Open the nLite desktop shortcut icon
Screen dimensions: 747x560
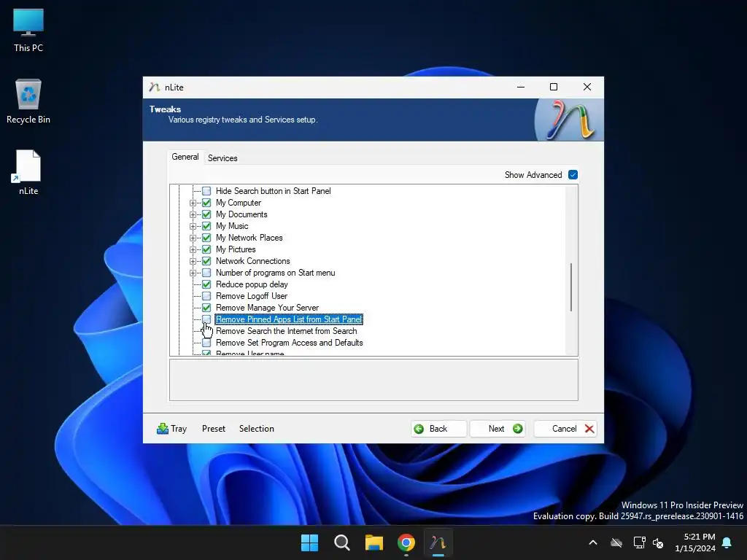click(28, 172)
